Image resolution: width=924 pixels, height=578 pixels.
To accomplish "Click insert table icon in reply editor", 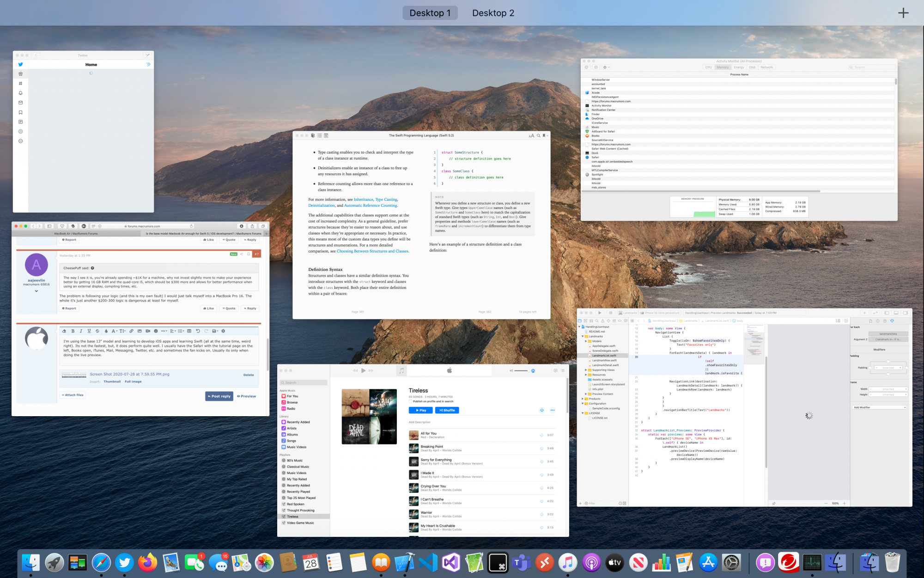I will [x=189, y=331].
